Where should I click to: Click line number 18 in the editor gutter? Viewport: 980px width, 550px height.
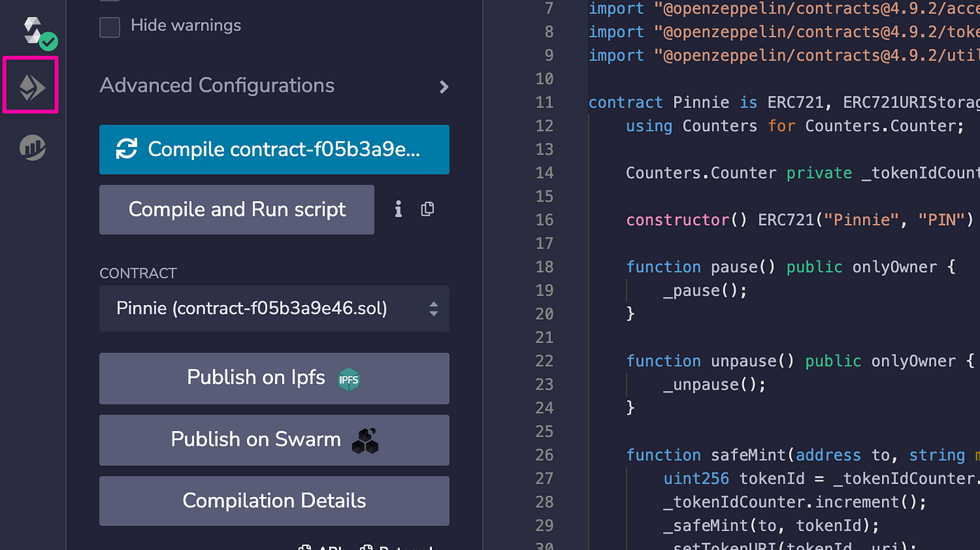point(544,267)
